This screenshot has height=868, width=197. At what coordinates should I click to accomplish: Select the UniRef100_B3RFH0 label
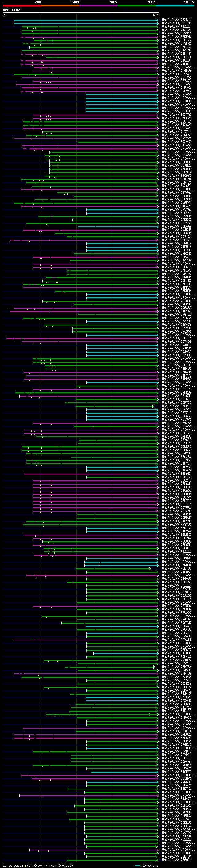176,37
